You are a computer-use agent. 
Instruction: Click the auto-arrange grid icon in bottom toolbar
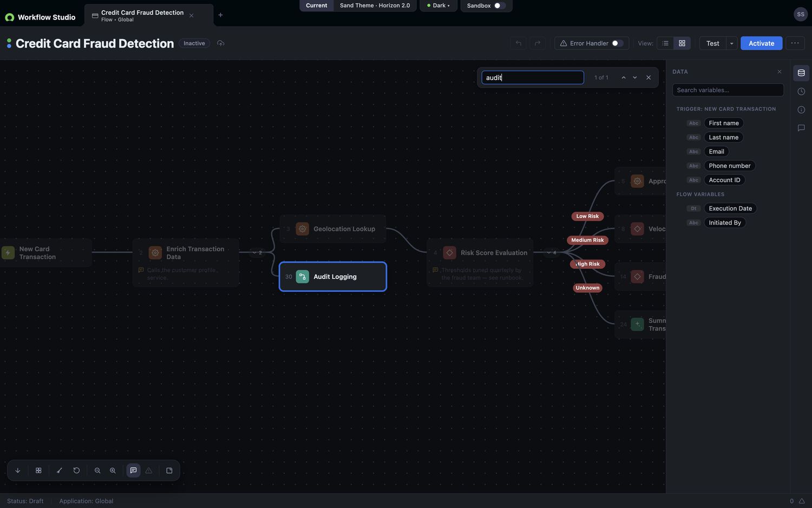tap(38, 471)
